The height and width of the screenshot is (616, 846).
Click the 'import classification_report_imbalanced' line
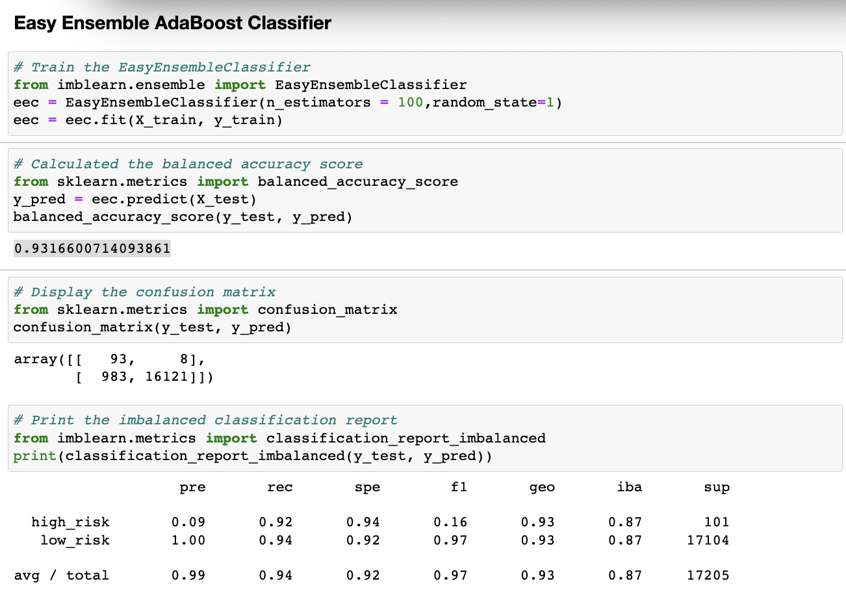(279, 439)
